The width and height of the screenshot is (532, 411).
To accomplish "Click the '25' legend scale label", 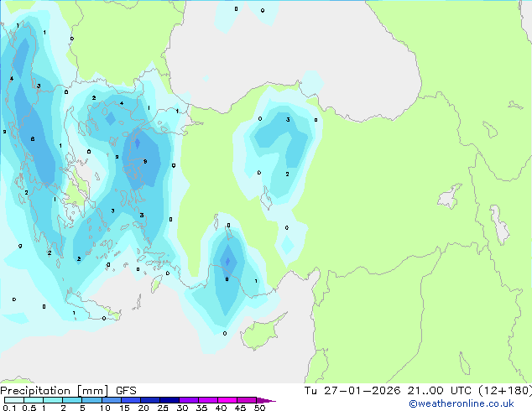I will 163,408.
